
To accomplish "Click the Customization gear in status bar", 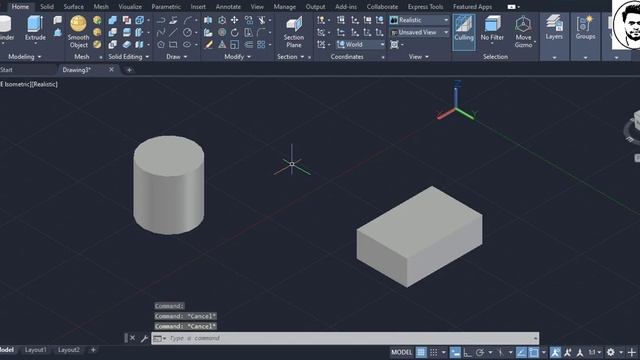I will [611, 352].
